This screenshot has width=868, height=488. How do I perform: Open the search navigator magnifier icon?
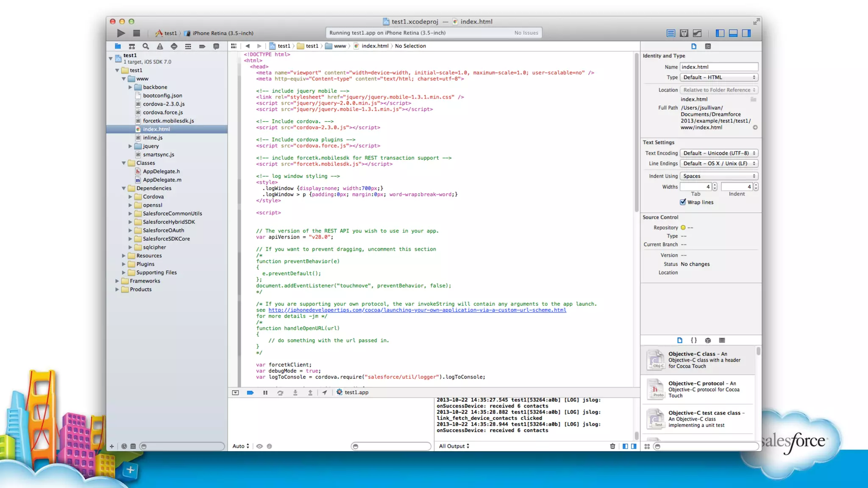[146, 46]
